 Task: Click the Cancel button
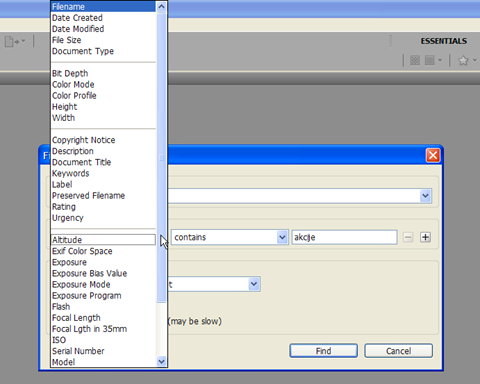coord(398,351)
